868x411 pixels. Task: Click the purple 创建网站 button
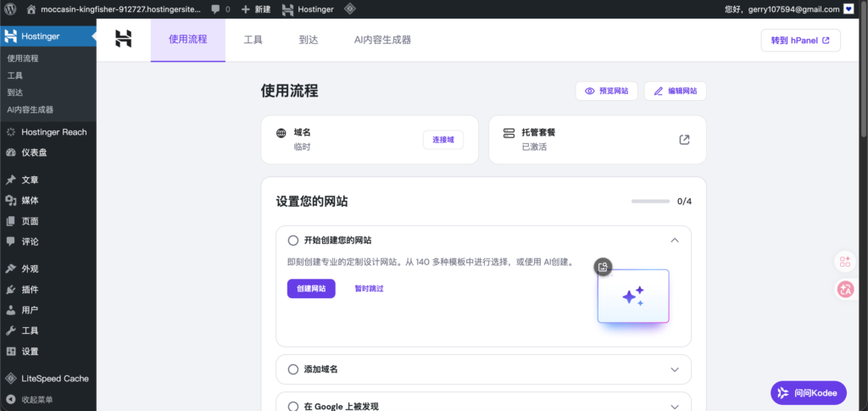click(311, 288)
